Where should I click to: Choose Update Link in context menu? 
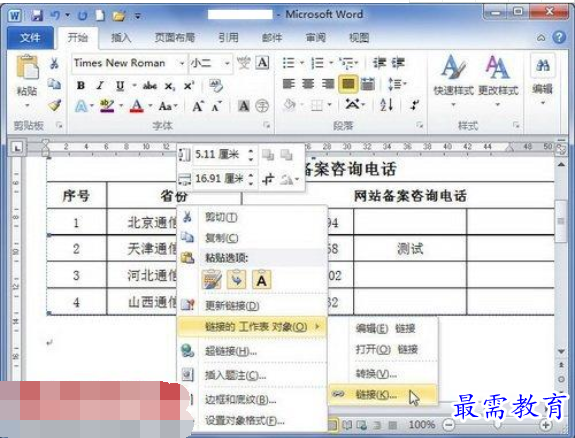252,305
